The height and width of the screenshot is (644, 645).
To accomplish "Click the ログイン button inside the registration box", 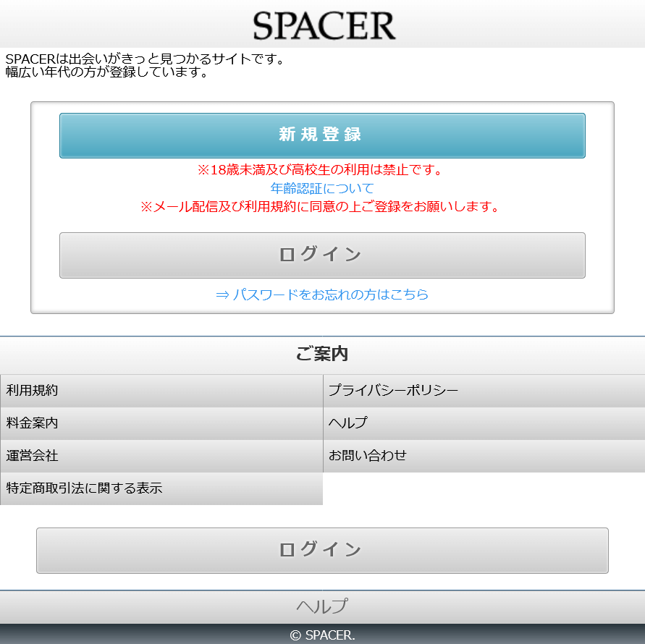I will click(x=322, y=255).
